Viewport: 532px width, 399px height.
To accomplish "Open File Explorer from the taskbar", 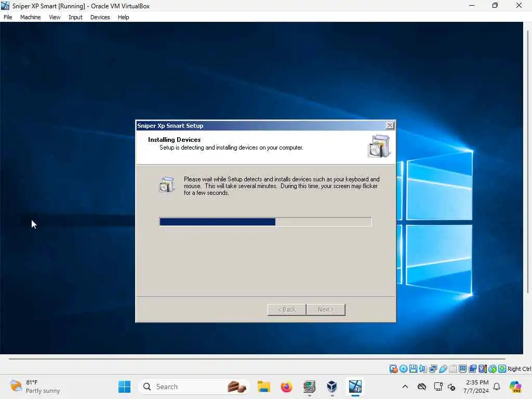I will coord(263,387).
